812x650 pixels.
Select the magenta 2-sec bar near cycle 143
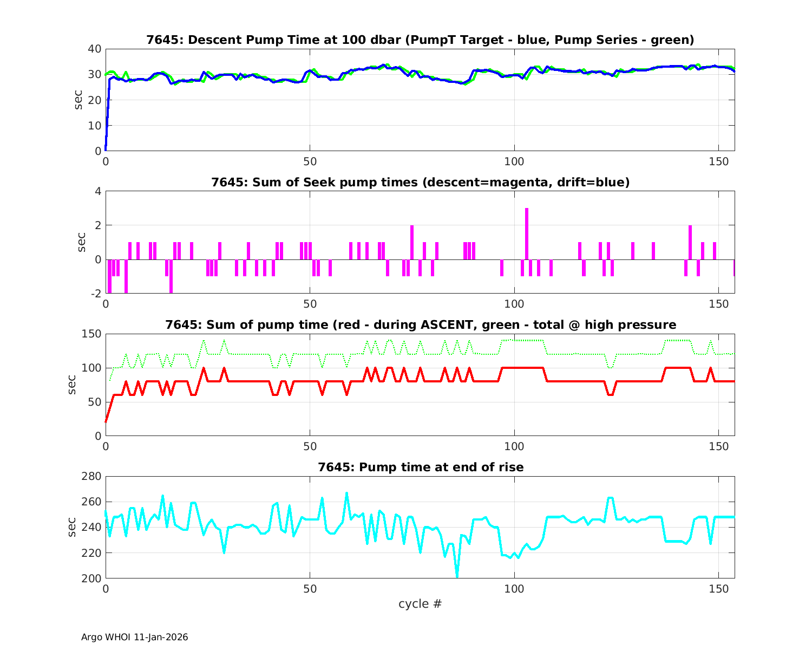[x=690, y=242]
